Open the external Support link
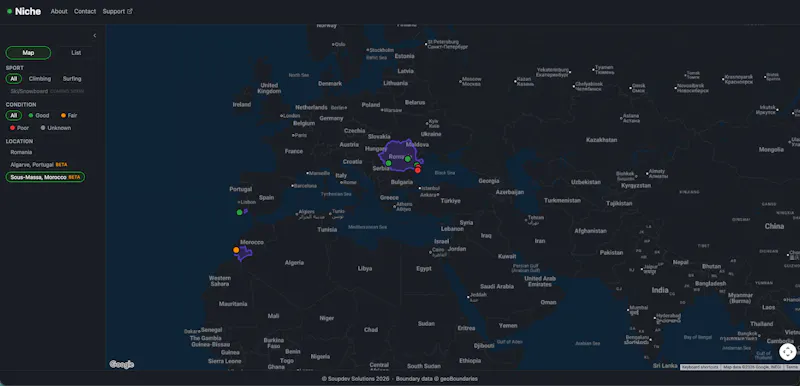The height and width of the screenshot is (386, 800). [x=117, y=11]
